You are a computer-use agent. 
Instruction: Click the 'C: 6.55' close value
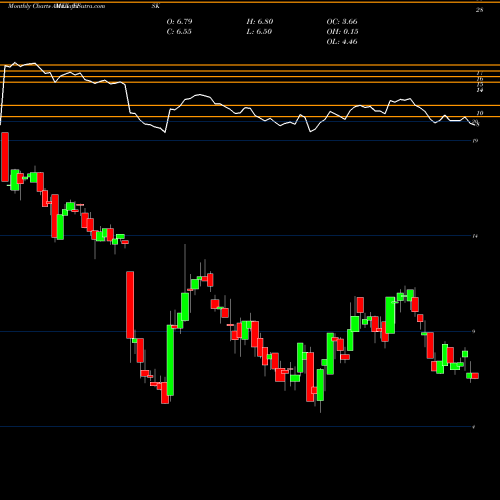tap(179, 32)
